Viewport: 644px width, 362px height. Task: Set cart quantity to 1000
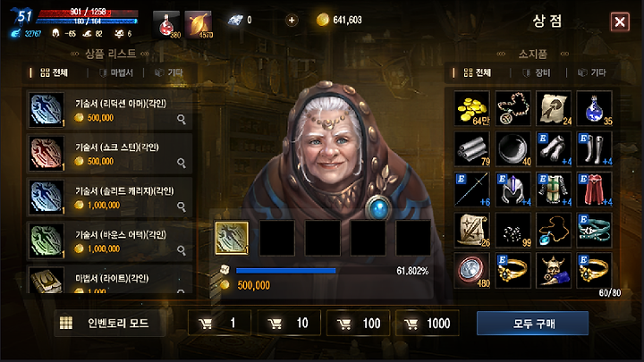coord(428,324)
